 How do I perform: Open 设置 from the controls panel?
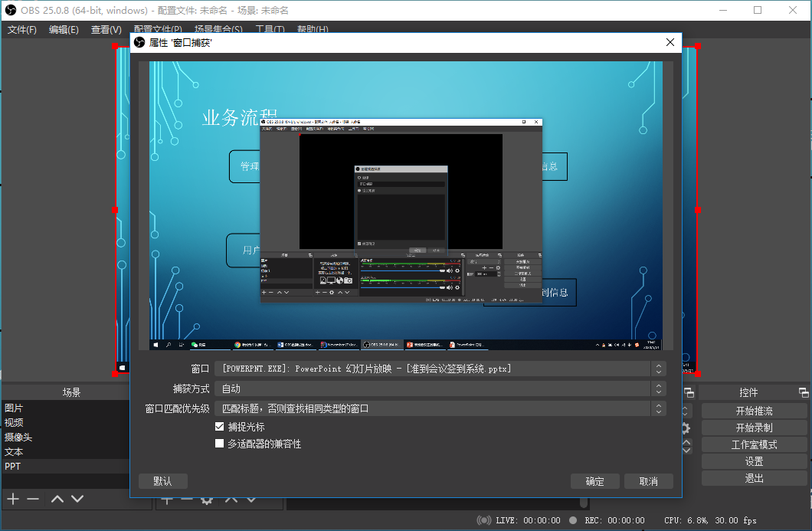pos(754,461)
